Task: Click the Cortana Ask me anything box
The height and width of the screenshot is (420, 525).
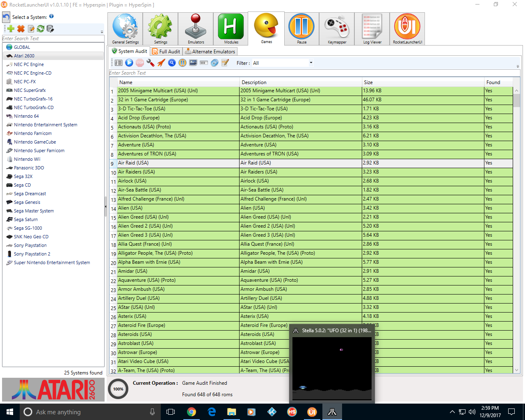Action: click(x=89, y=412)
